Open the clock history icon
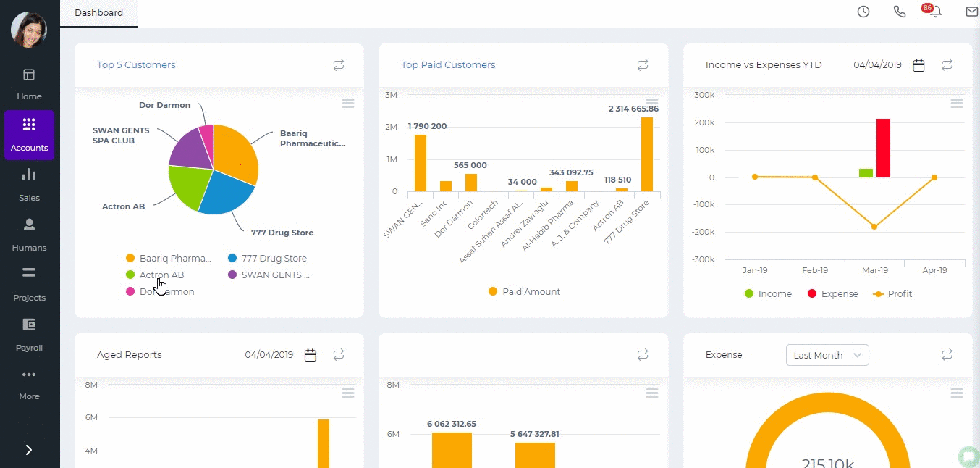The image size is (980, 468). 863,12
